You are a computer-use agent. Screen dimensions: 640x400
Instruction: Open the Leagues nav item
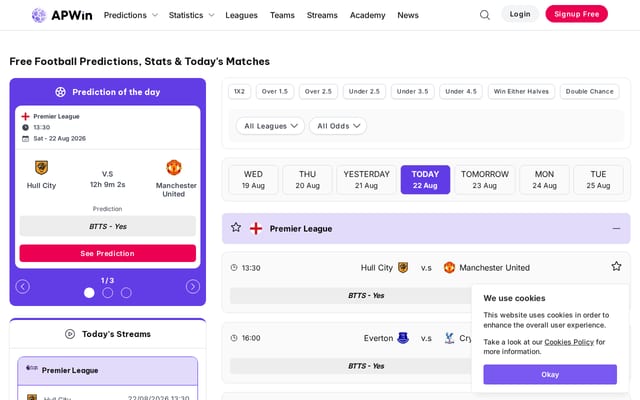[241, 15]
